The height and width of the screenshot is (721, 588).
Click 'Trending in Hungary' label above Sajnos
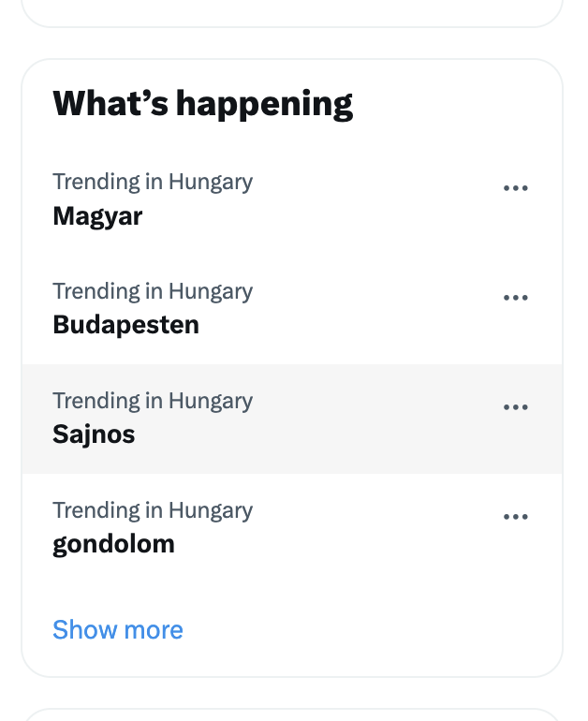click(x=153, y=401)
